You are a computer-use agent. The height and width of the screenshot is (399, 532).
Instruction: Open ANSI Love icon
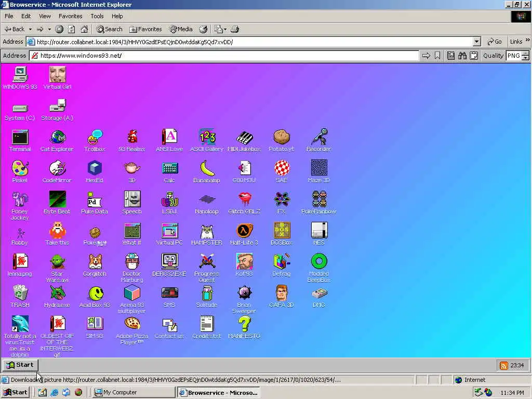pos(169,140)
